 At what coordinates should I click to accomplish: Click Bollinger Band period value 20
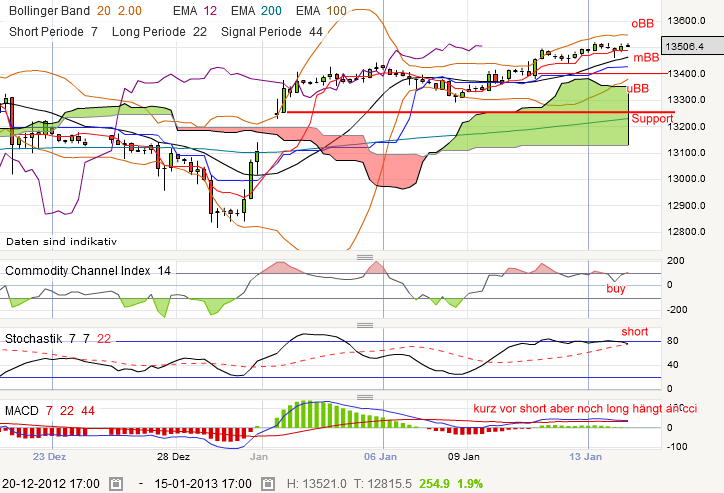tap(104, 11)
